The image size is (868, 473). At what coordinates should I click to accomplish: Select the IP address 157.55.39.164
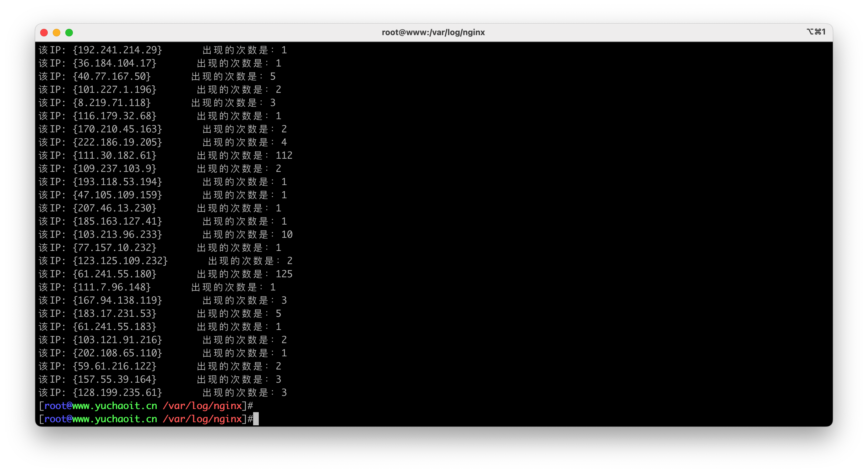pyautogui.click(x=116, y=379)
